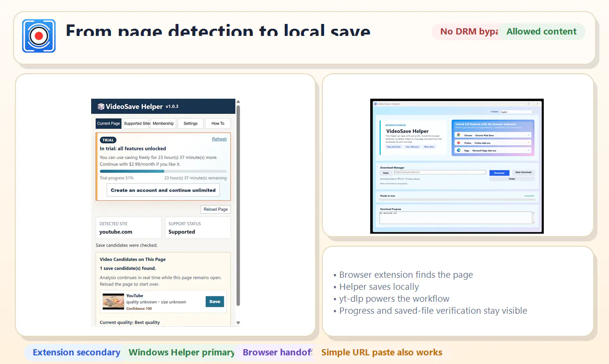Click Create an account and continue unlimited
This screenshot has width=609, height=364.
(163, 190)
